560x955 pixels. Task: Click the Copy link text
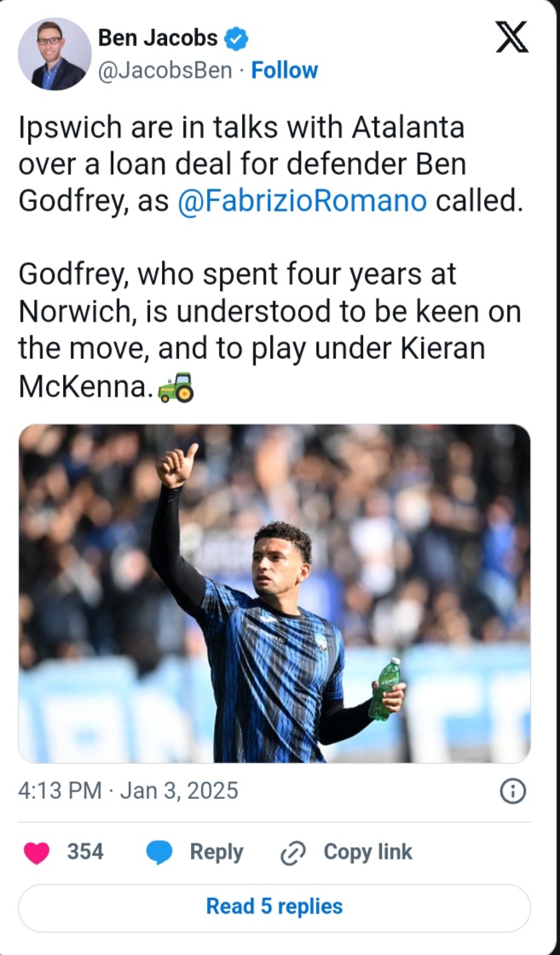[x=367, y=852]
